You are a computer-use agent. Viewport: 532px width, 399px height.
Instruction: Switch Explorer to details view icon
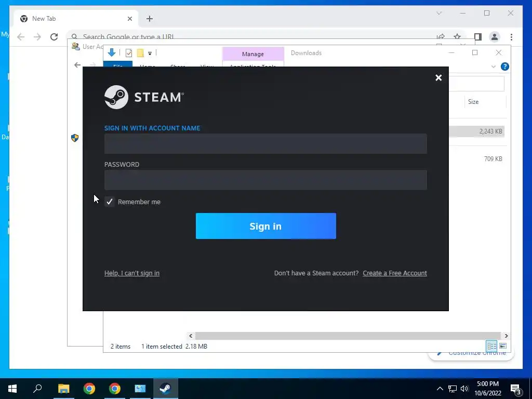(x=491, y=345)
